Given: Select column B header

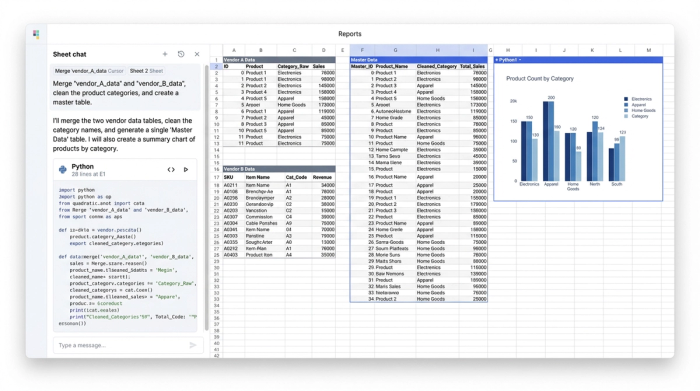Looking at the screenshot, I should coord(261,50).
